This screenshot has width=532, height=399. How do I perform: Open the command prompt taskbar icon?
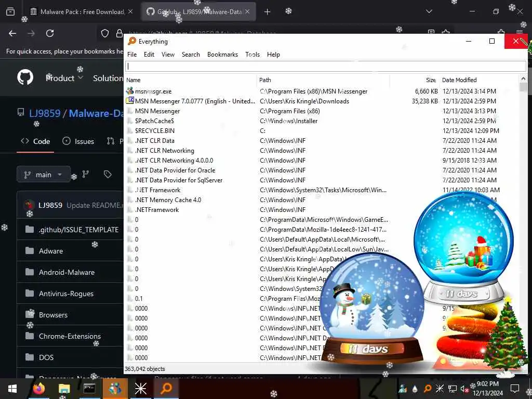click(x=89, y=389)
